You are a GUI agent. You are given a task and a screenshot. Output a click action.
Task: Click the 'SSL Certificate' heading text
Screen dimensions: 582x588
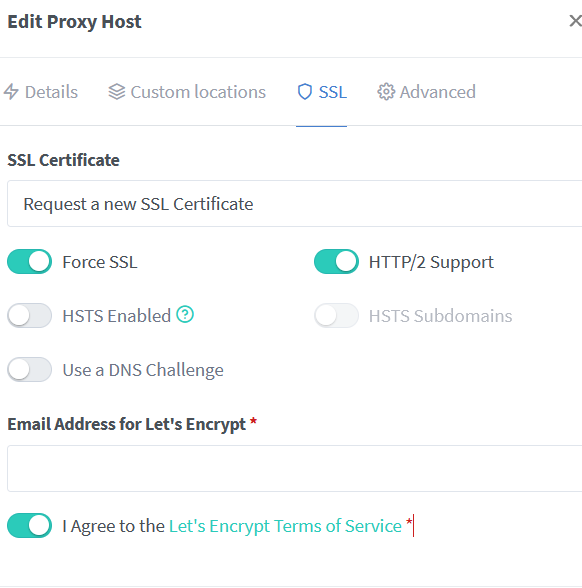click(63, 160)
